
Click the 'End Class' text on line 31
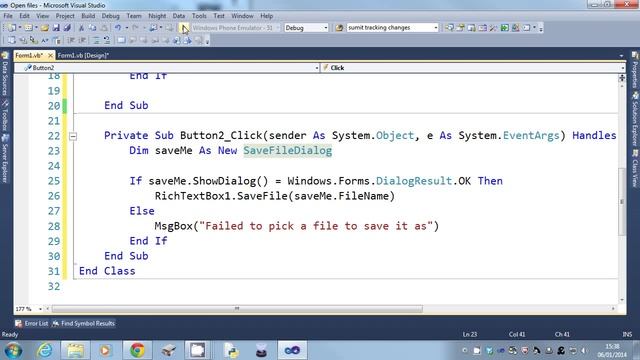pyautogui.click(x=107, y=271)
